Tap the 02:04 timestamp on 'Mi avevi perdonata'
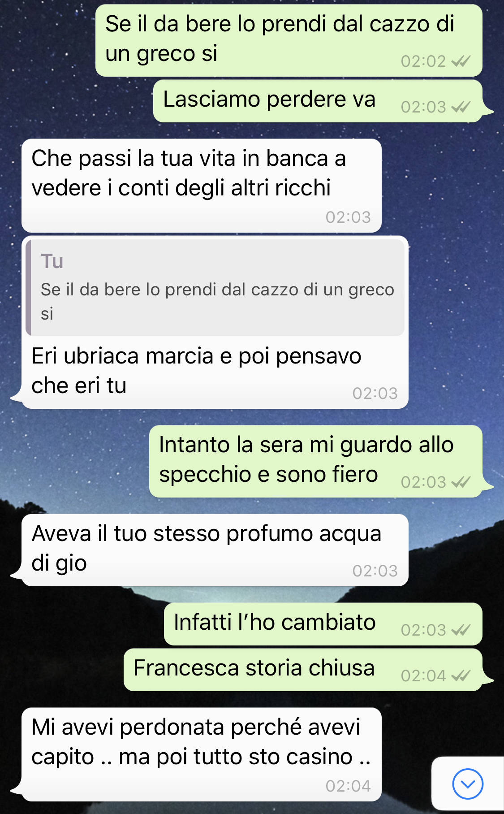 348,786
